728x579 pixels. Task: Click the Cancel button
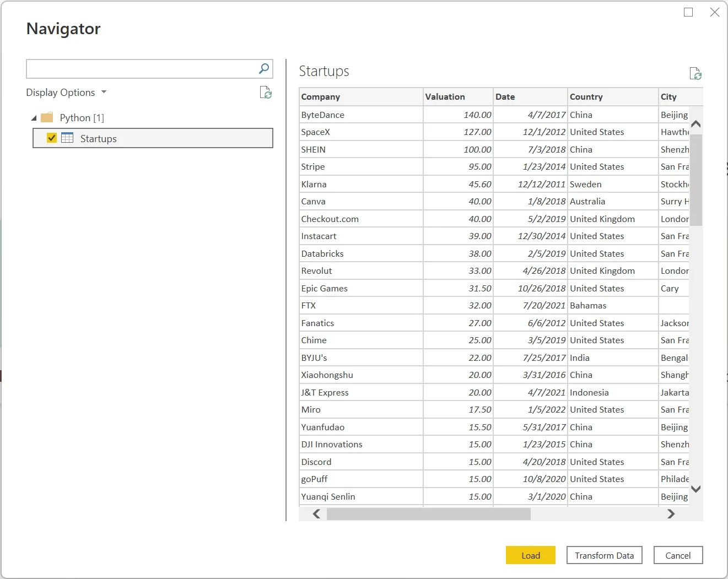[678, 555]
